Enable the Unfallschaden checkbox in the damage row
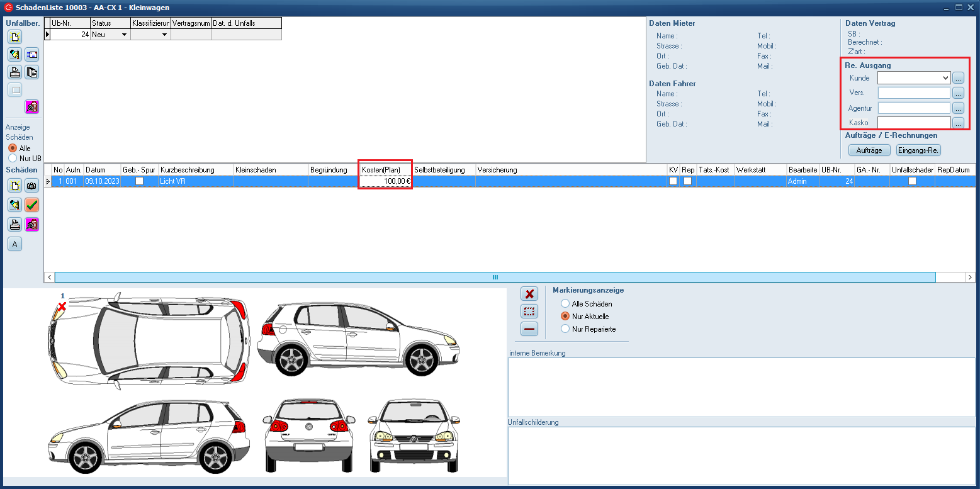The image size is (980, 489). 912,181
